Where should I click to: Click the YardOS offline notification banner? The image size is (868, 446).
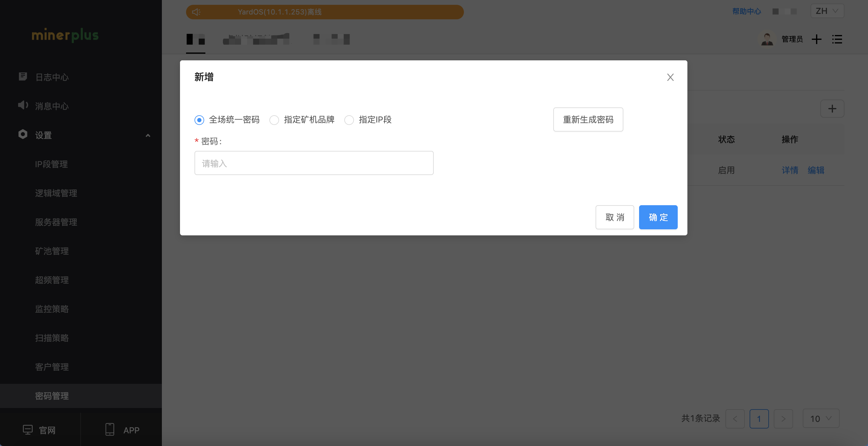[324, 12]
